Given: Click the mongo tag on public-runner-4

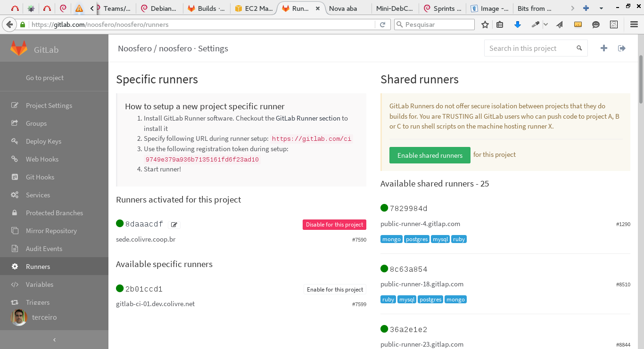Looking at the screenshot, I should click(391, 239).
